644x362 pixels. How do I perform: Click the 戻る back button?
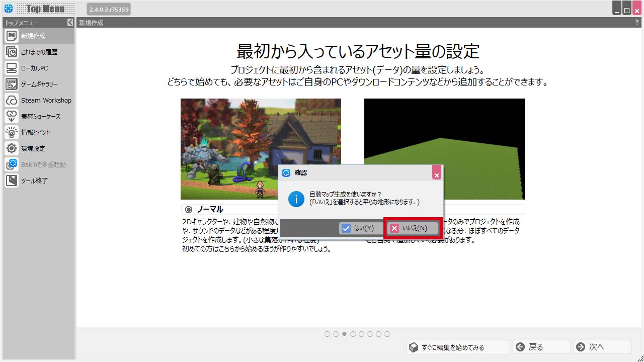542,347
